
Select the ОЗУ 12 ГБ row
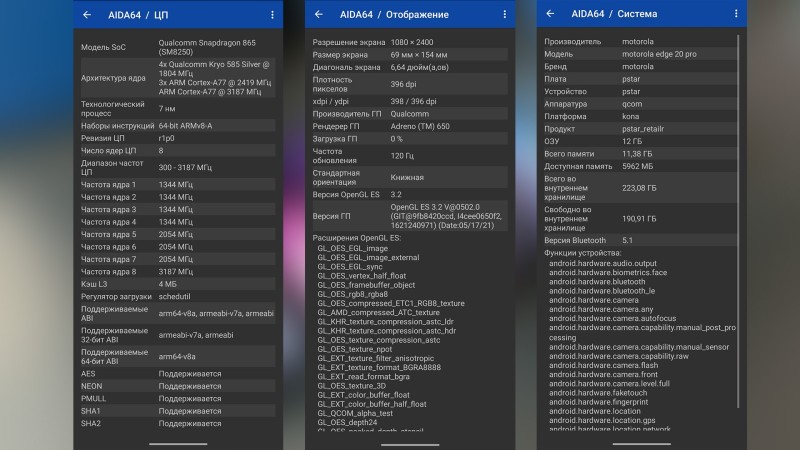(640, 141)
